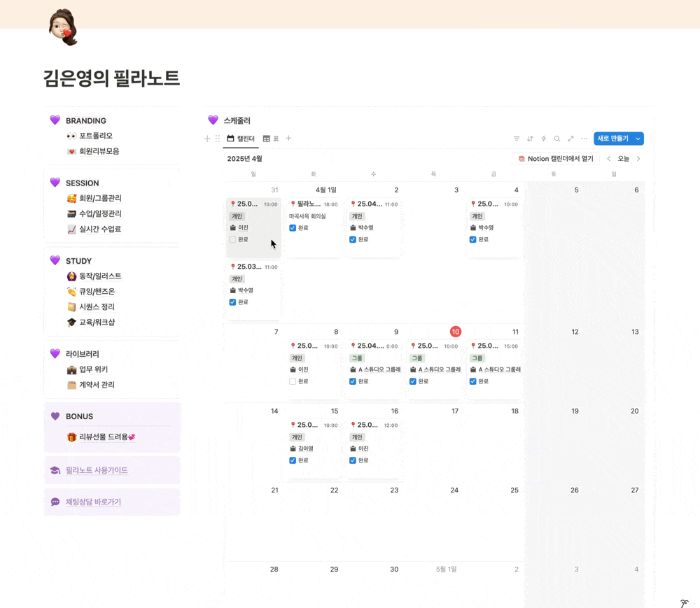Add a new view with plus beside 표
The height and width of the screenshot is (608, 700).
click(289, 139)
